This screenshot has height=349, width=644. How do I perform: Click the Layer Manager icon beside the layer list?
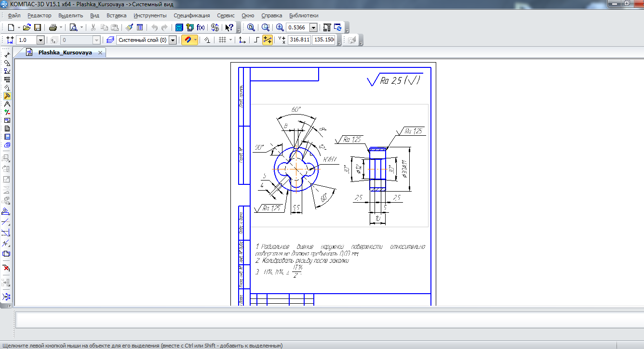tap(110, 40)
